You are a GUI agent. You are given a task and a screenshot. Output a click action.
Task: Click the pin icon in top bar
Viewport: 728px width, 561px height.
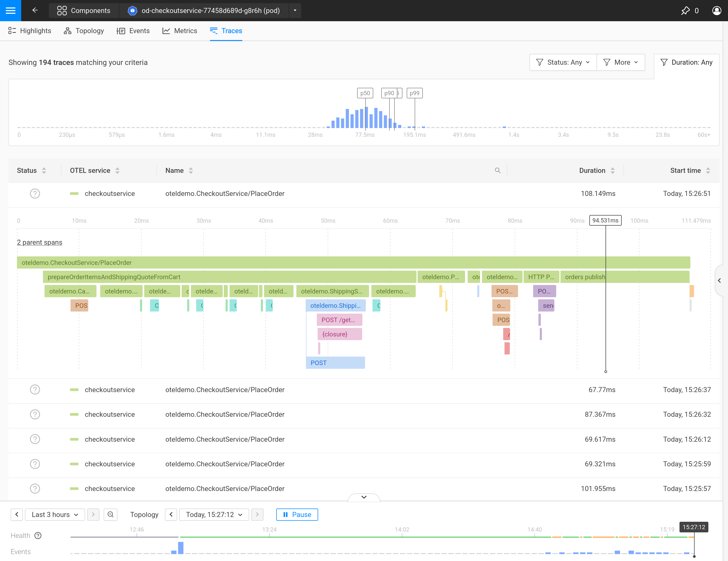pyautogui.click(x=685, y=11)
